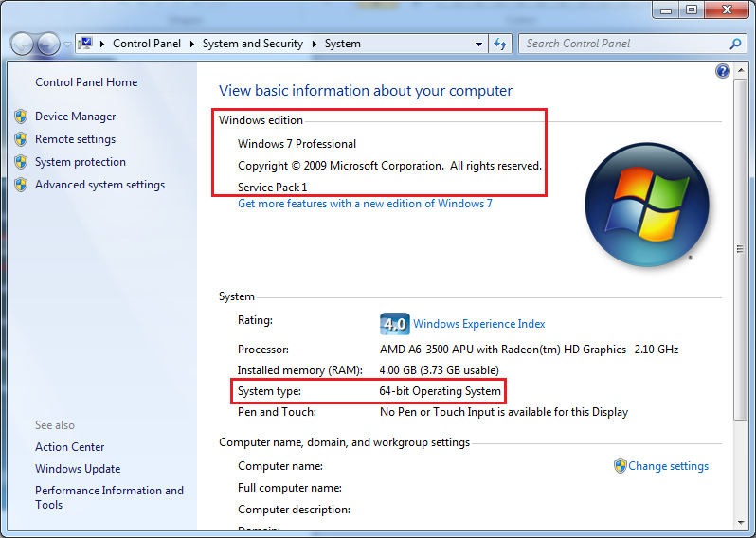Close the System window
This screenshot has width=756, height=538.
pos(727,9)
